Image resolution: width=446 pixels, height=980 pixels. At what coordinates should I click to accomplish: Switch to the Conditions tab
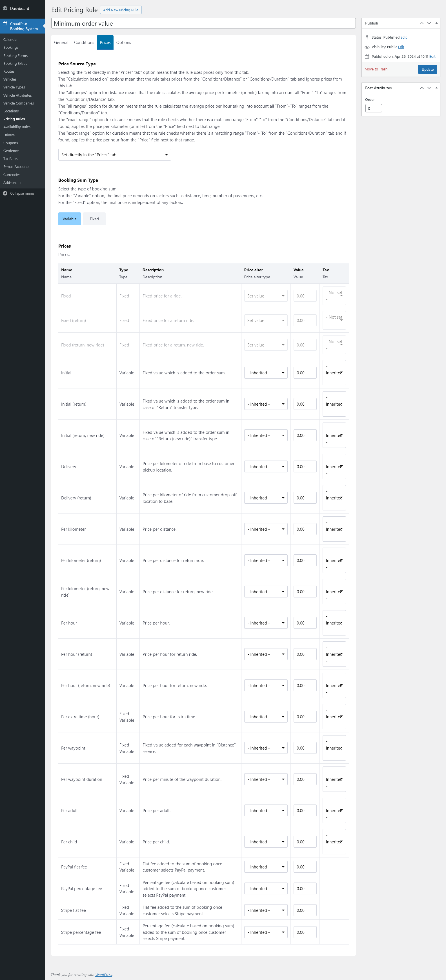point(84,43)
